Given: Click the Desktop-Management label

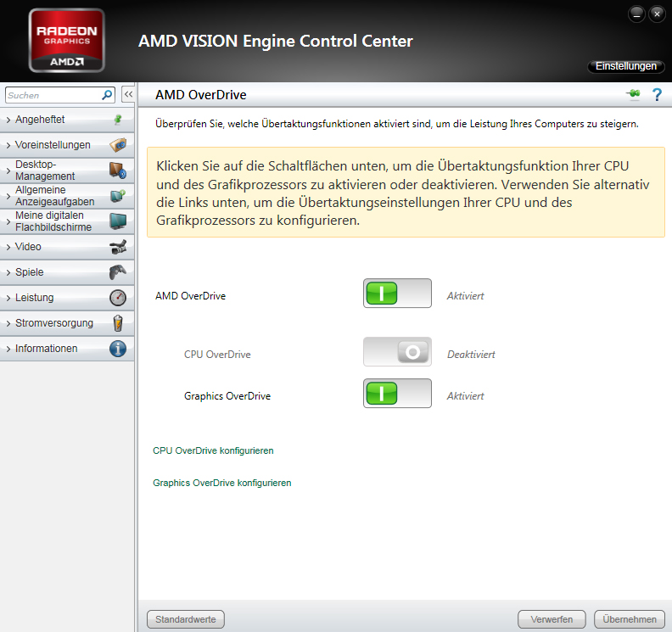Looking at the screenshot, I should tap(45, 171).
